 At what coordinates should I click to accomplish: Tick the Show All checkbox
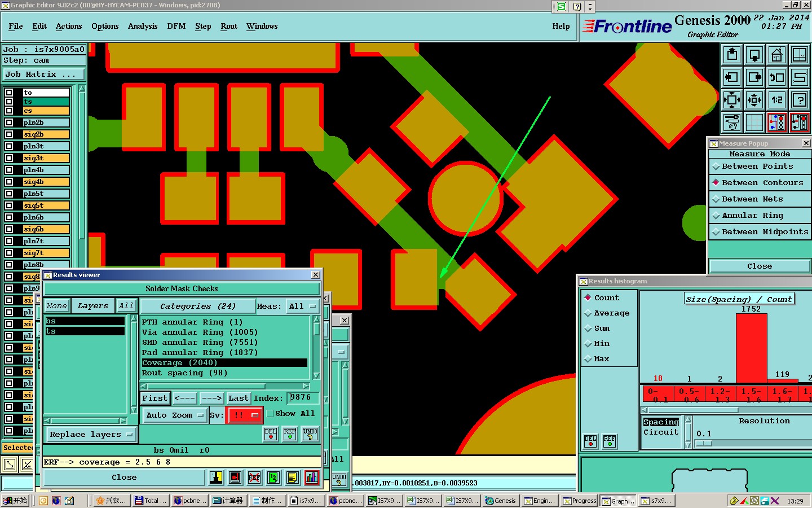pos(270,414)
